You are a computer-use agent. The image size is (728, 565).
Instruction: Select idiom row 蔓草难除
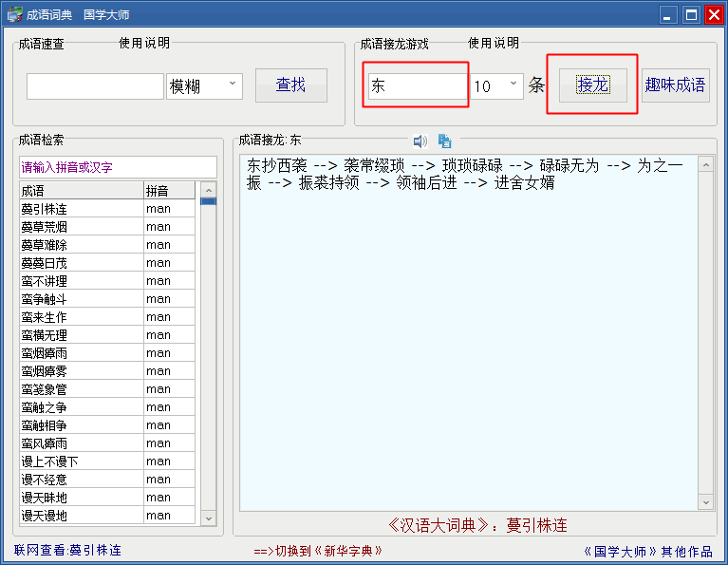click(107, 245)
